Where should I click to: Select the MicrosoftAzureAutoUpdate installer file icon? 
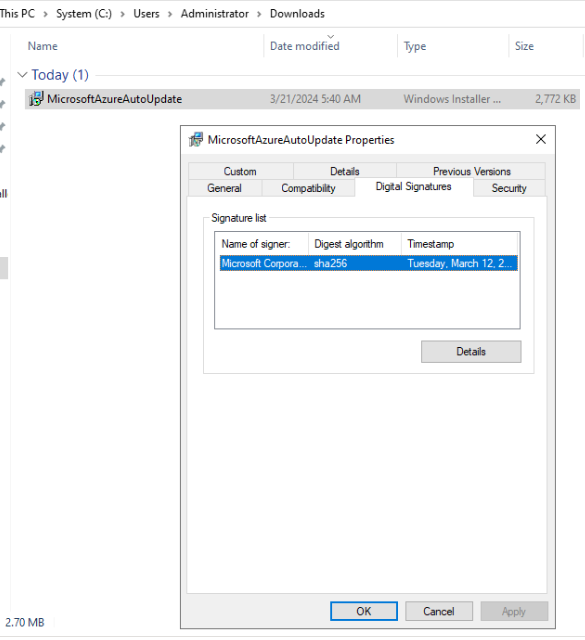36,99
